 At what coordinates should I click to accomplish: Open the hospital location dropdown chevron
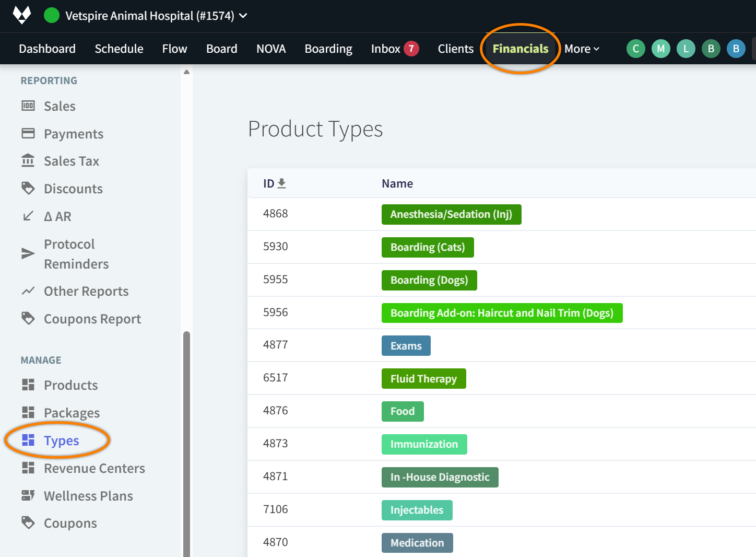pos(243,16)
